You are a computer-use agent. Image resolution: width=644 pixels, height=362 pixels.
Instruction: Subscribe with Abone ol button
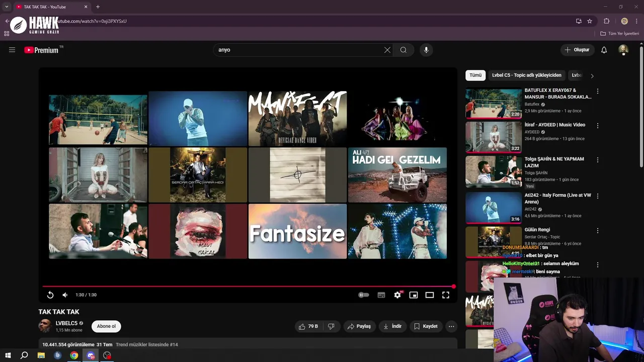point(106,326)
